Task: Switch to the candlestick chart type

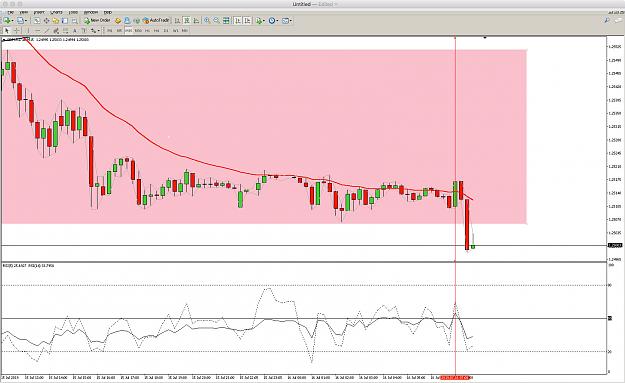Action: tap(187, 20)
